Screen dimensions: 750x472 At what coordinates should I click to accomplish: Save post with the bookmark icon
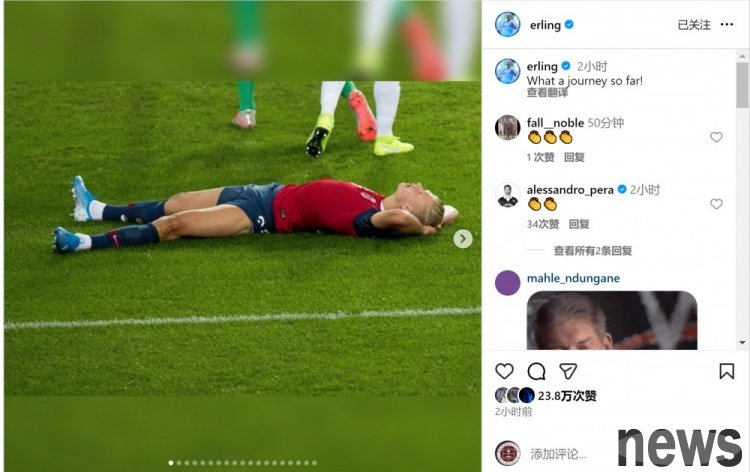727,371
